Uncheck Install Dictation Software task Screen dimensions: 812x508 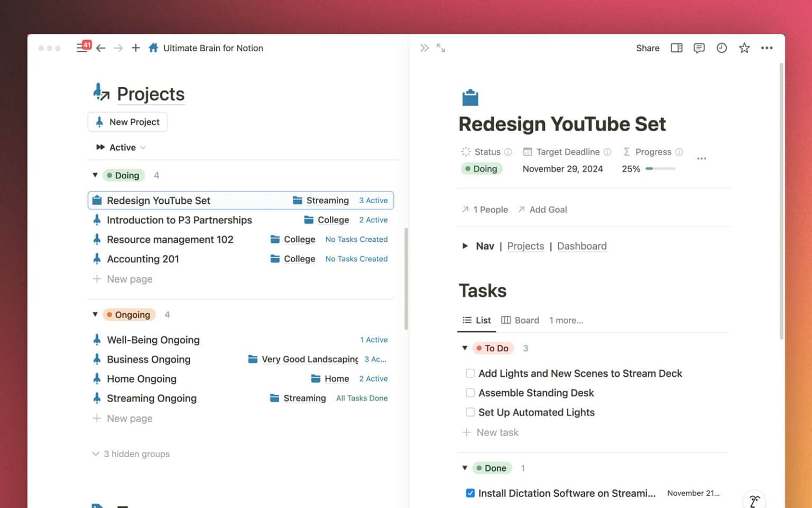pyautogui.click(x=470, y=493)
